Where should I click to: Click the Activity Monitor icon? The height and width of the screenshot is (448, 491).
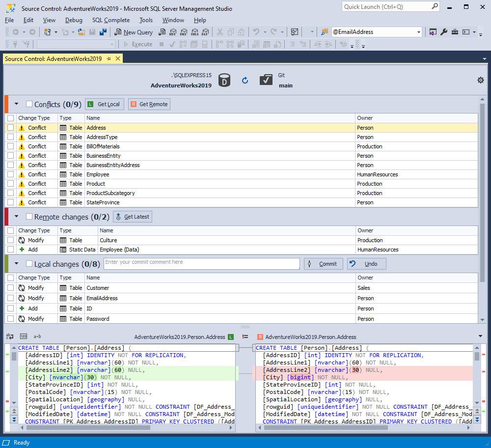point(294,32)
